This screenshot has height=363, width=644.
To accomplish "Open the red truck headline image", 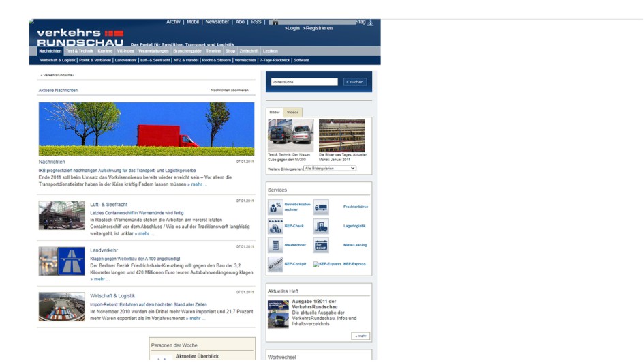I will [147, 129].
